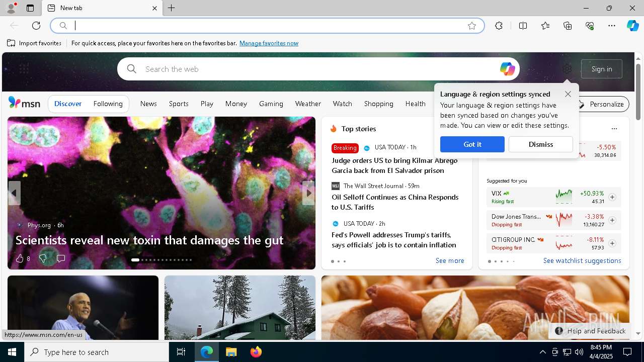Screen dimensions: 644x362
Task: Open the Sports menu item
Action: [x=179, y=104]
